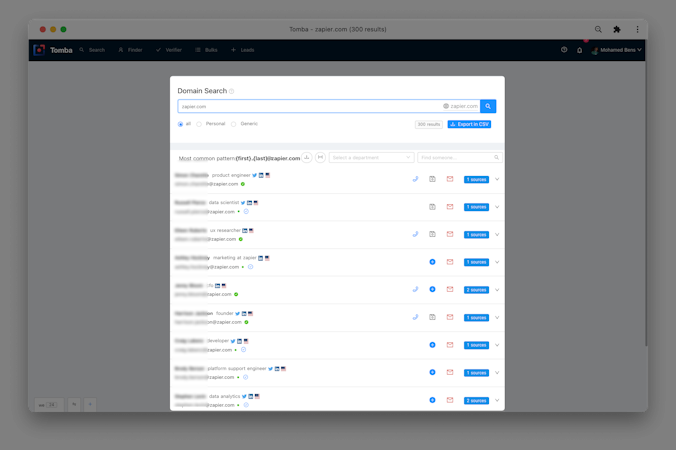Viewport: 676px width, 450px height.
Task: Open the founder's Twitter icon
Action: (238, 313)
